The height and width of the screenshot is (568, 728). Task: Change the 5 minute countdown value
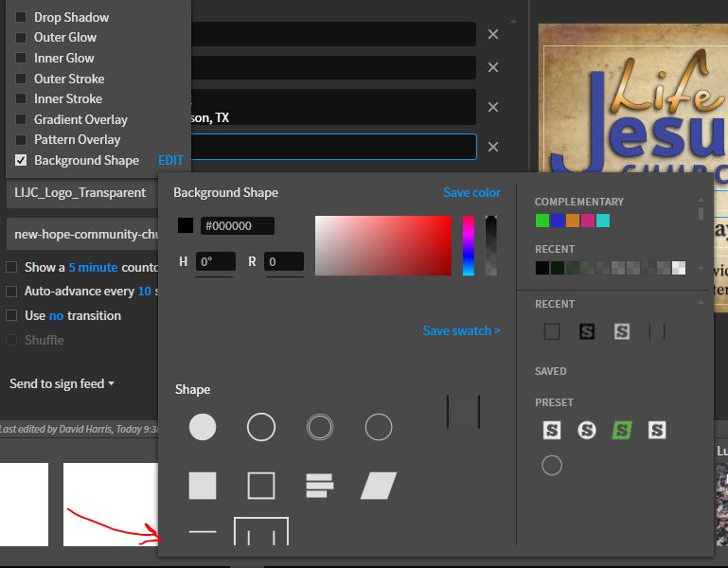coord(93,267)
